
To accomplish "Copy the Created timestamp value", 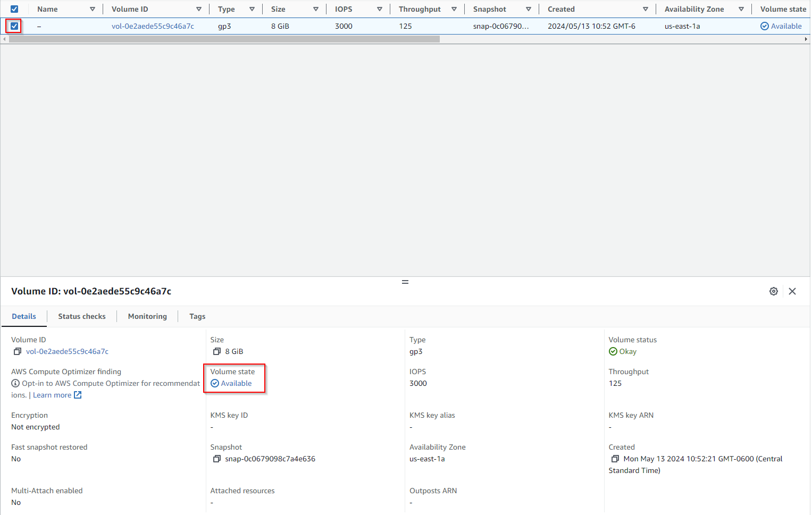I will [615, 459].
